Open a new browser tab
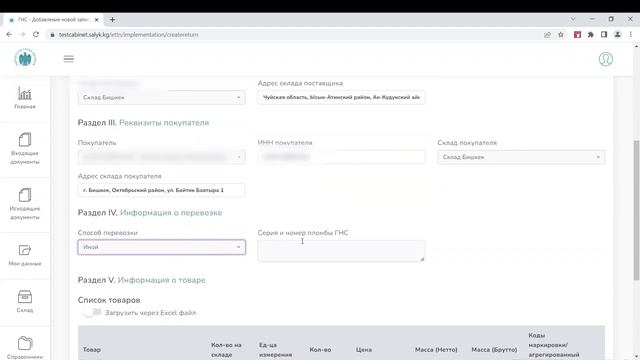Image resolution: width=640 pixels, height=360 pixels. [x=112, y=20]
